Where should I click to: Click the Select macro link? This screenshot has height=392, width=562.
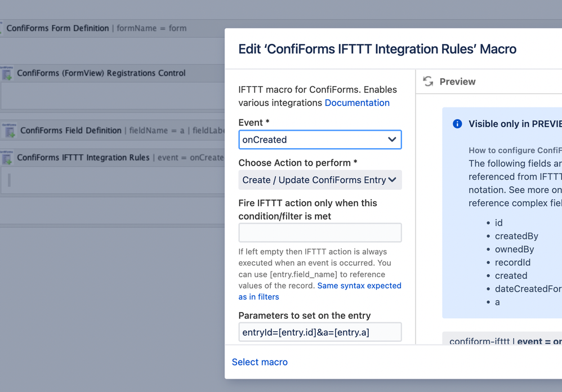pos(260,362)
